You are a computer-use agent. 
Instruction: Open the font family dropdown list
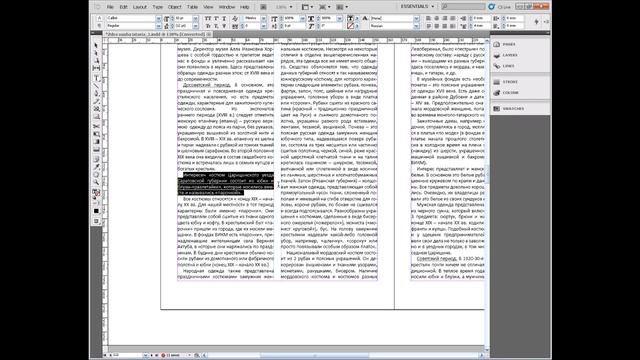tap(158, 18)
